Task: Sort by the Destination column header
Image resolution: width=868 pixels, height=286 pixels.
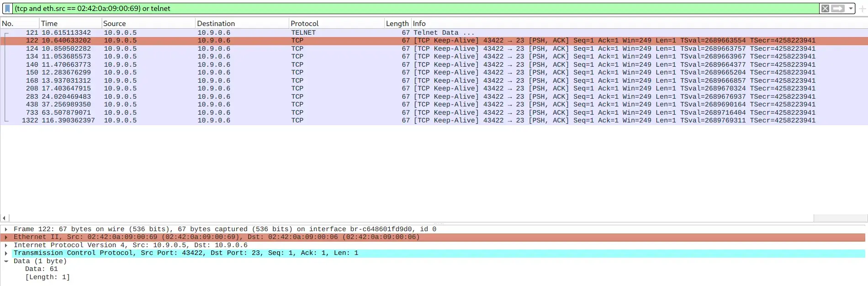Action: coord(242,23)
